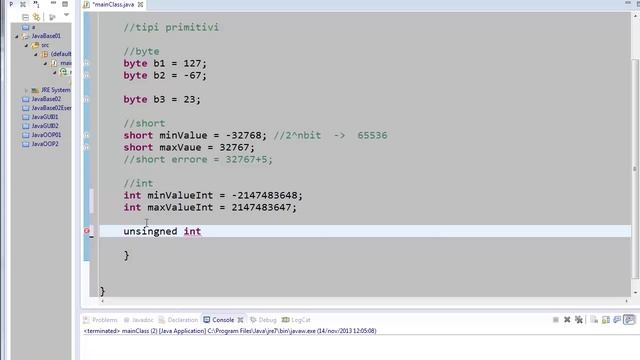The image size is (640, 360).
Task: Click the editor horizontal scrollbar
Action: tap(364, 301)
